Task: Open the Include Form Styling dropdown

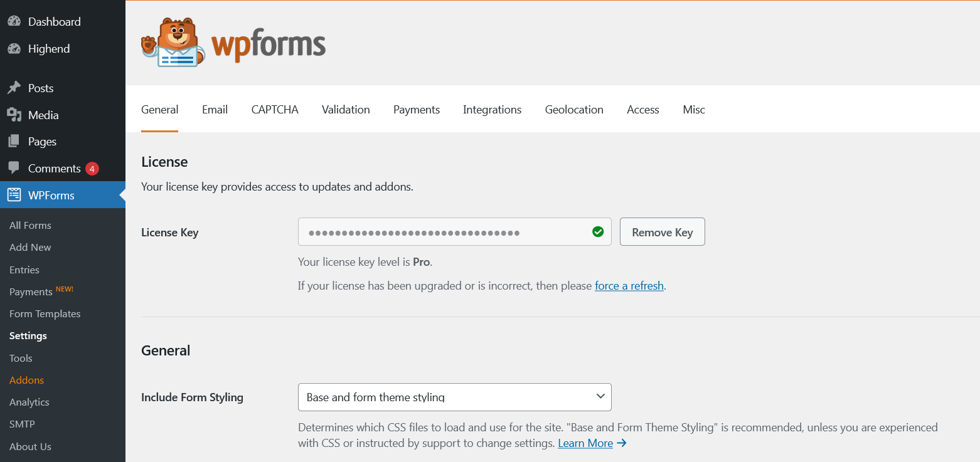Action: (x=454, y=397)
